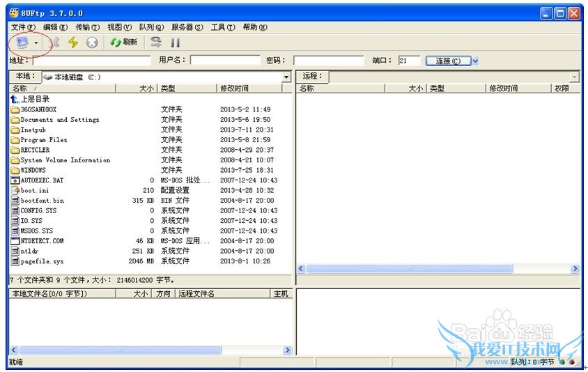Screen dimensions: 588x372
Task: Open the 编辑(E) menu
Action: [56, 27]
